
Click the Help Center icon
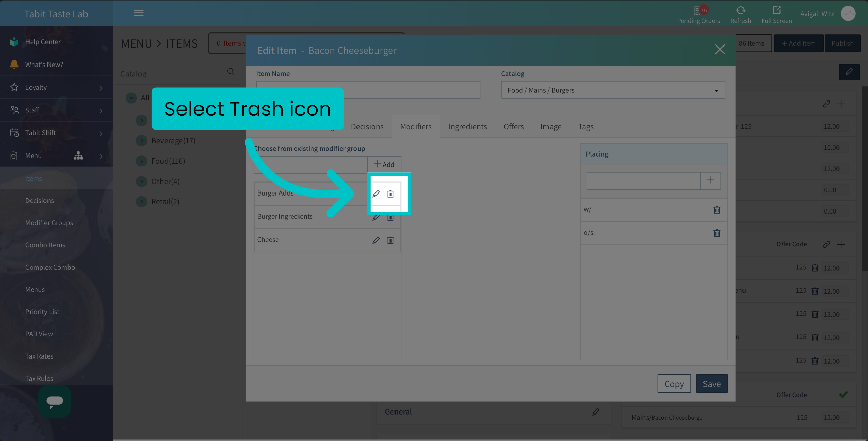[14, 41]
